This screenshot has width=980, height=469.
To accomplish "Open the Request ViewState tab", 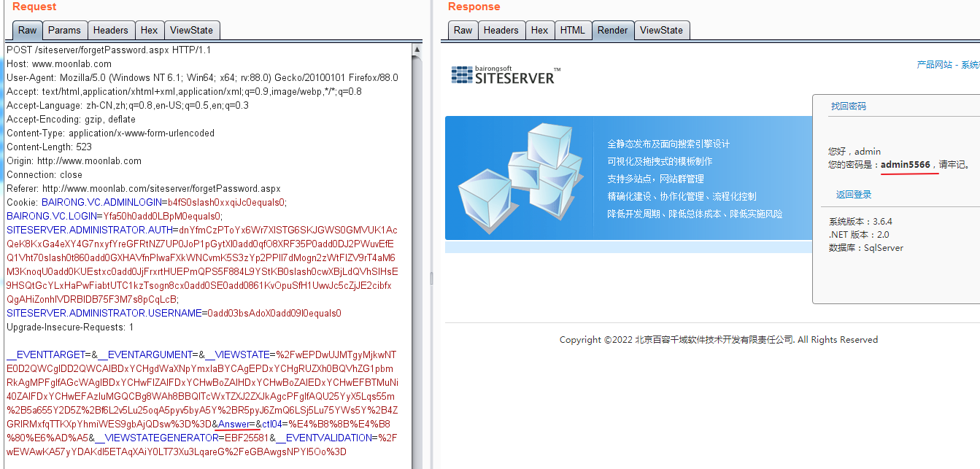I will tap(191, 30).
